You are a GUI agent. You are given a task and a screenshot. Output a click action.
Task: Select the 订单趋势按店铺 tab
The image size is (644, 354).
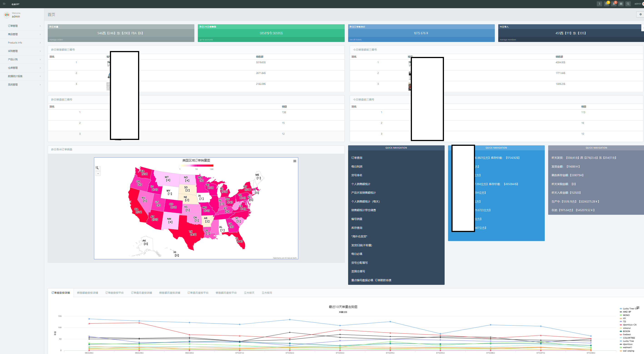60,293
